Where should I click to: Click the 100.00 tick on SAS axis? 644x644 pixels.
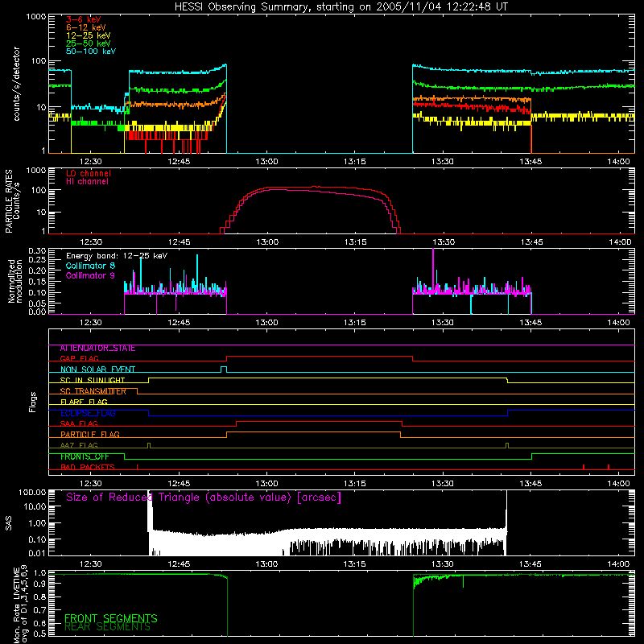[32, 493]
